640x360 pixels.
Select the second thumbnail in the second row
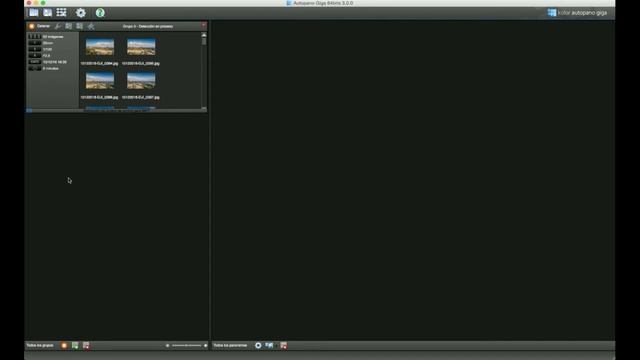coord(141,81)
